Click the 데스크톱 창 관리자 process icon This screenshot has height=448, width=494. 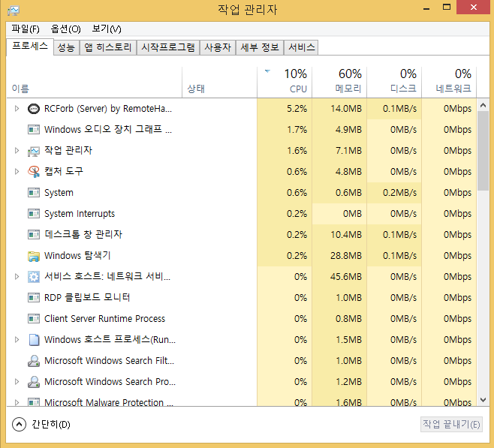tap(34, 235)
